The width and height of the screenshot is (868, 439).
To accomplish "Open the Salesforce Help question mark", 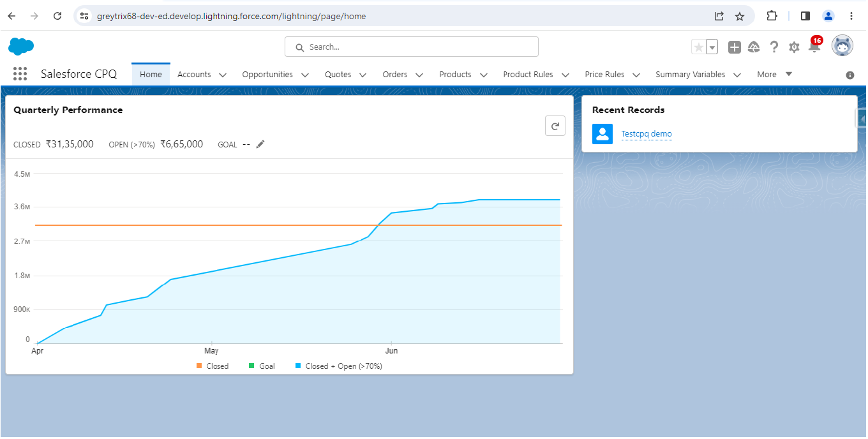I will pos(774,47).
